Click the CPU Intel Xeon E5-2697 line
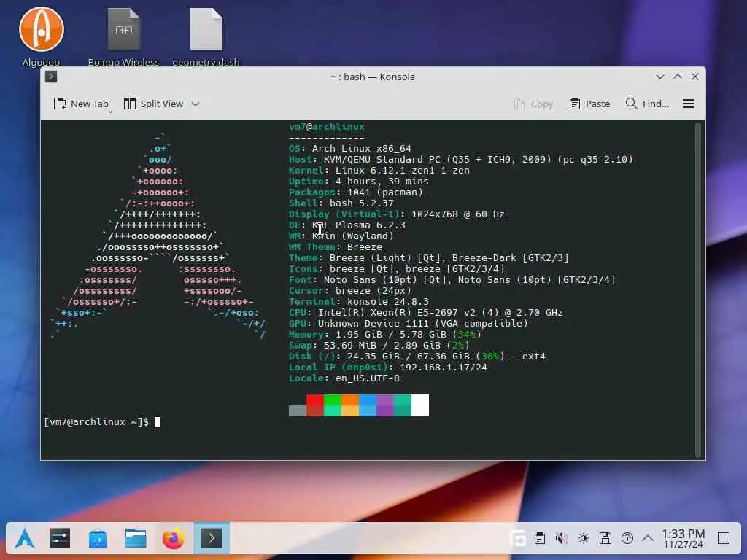This screenshot has width=747, height=560. [x=426, y=313]
